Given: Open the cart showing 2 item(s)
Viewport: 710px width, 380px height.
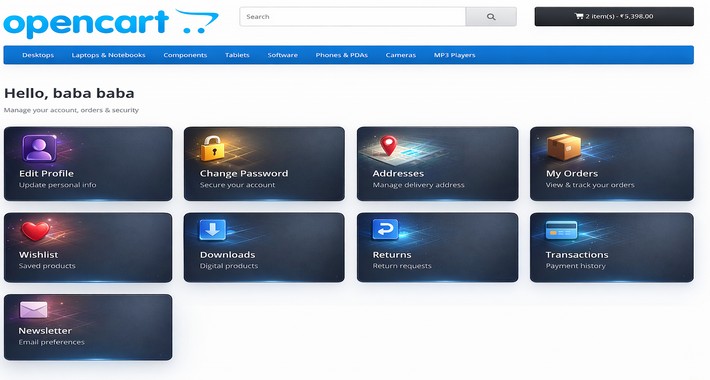Looking at the screenshot, I should [614, 16].
